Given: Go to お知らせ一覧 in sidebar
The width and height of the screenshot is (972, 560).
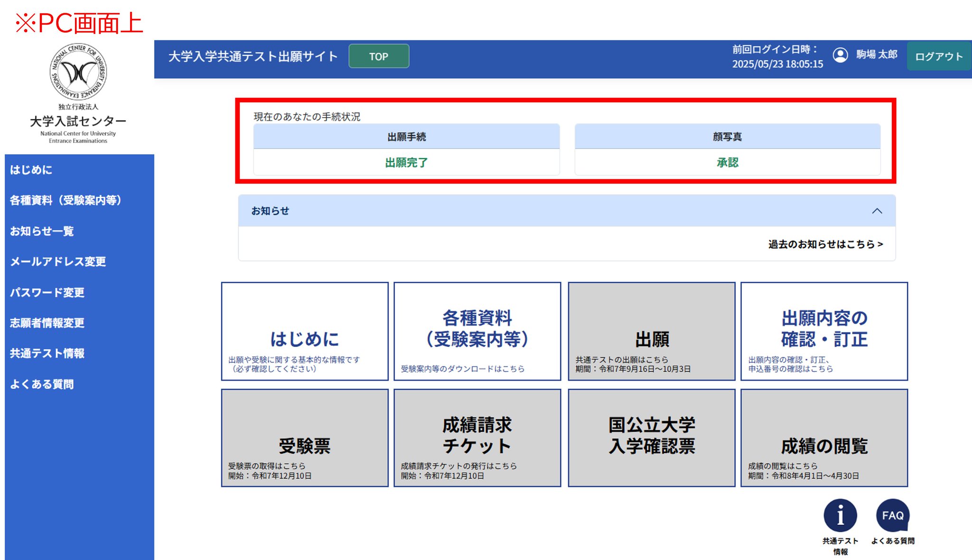Looking at the screenshot, I should 42,231.
